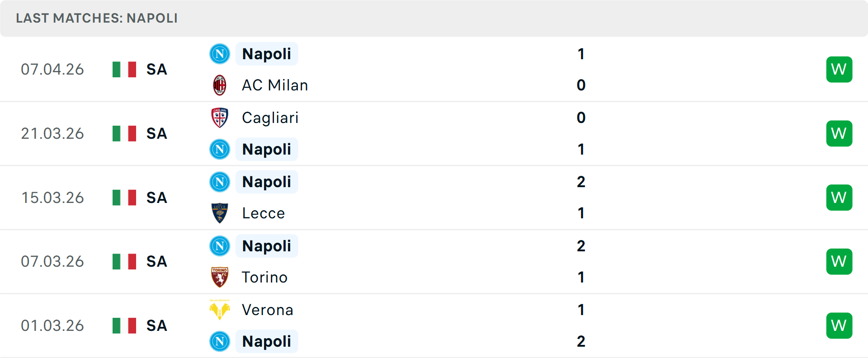Open the Napoli team link in the Lecce match row

click(x=267, y=181)
